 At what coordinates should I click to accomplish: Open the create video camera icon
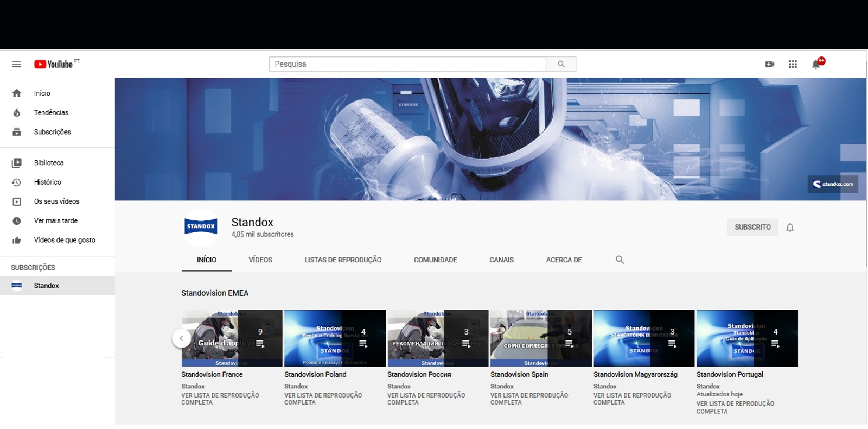[770, 64]
